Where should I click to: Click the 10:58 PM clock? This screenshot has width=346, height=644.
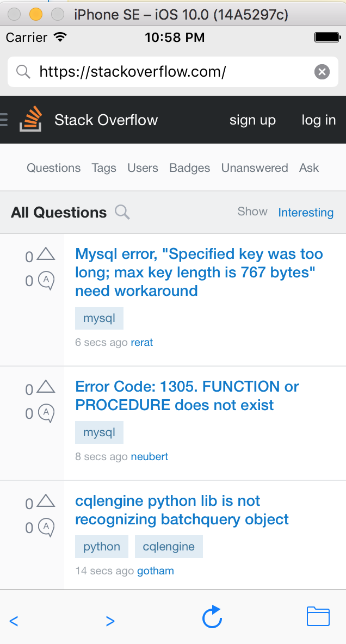[175, 38]
